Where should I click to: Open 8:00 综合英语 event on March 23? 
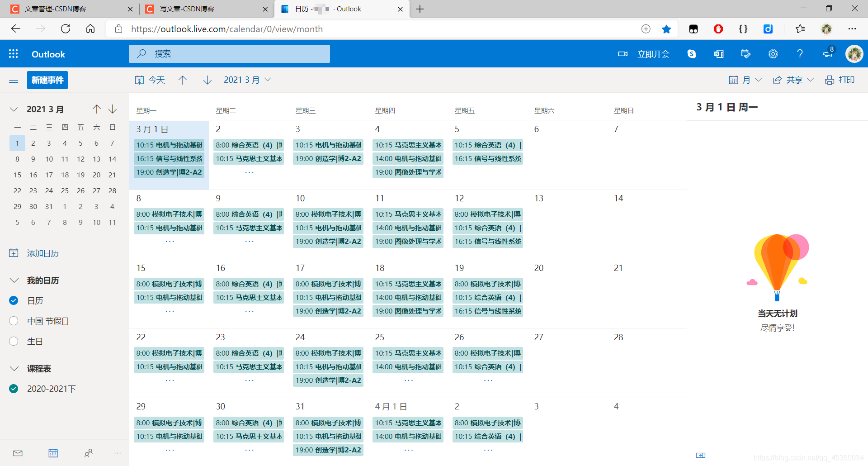249,353
